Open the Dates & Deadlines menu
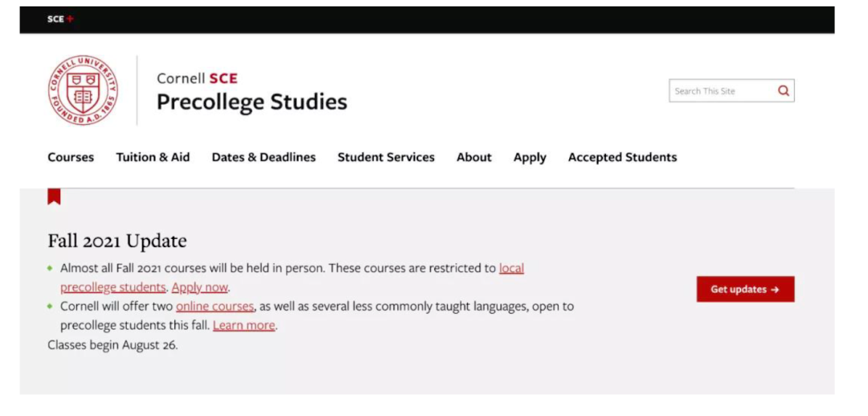This screenshot has height=416, width=868. point(264,158)
